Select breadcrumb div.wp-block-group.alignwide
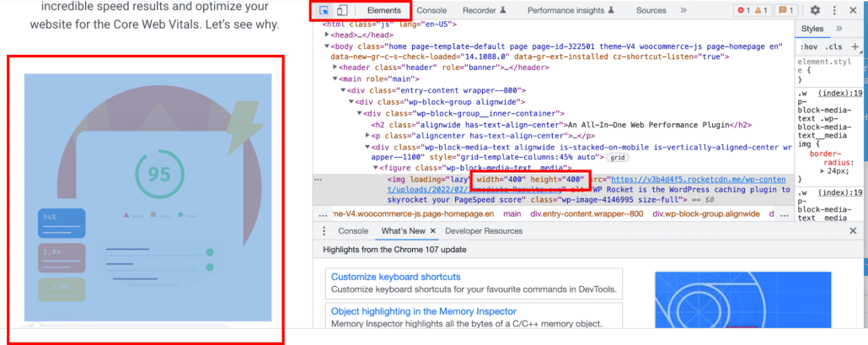The image size is (868, 345). pyautogui.click(x=706, y=213)
